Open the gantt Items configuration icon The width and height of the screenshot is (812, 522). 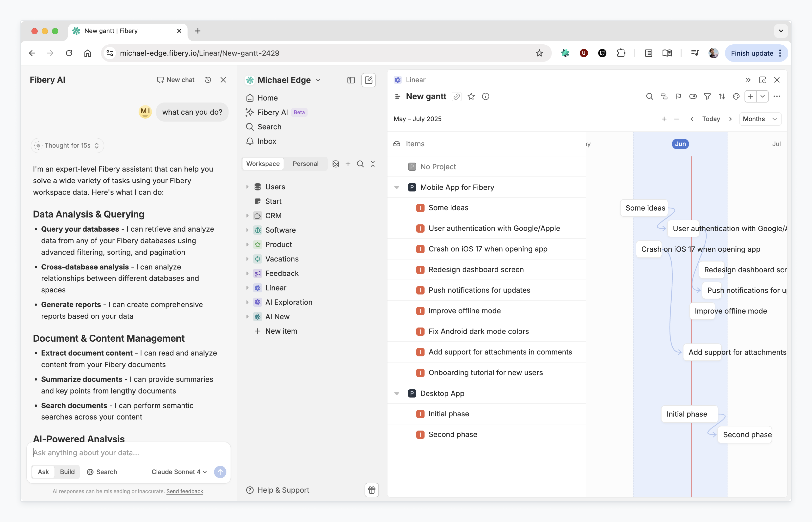coord(664,97)
